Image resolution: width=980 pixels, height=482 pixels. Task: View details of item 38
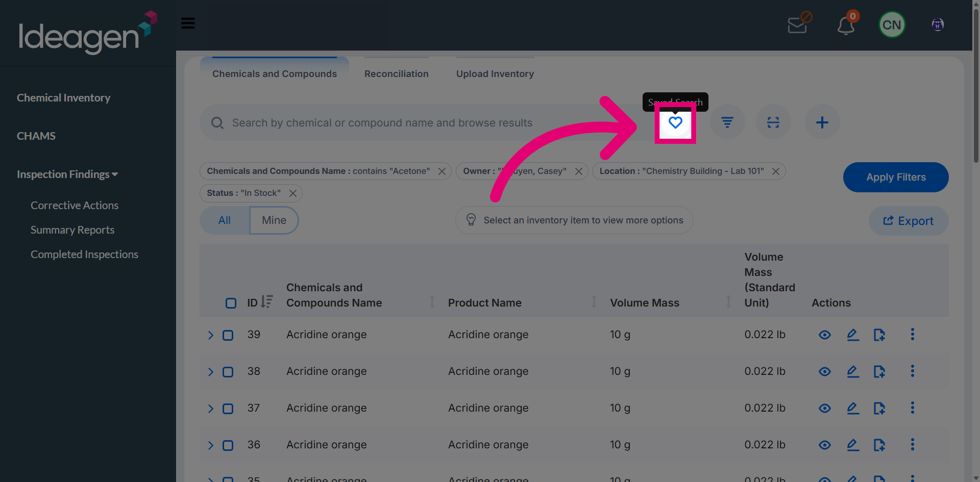825,372
